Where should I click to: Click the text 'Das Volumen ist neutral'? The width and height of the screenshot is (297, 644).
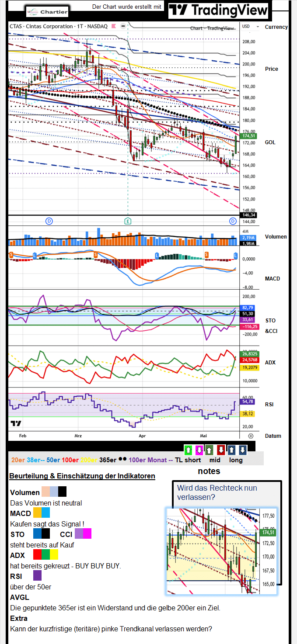pos(46,503)
